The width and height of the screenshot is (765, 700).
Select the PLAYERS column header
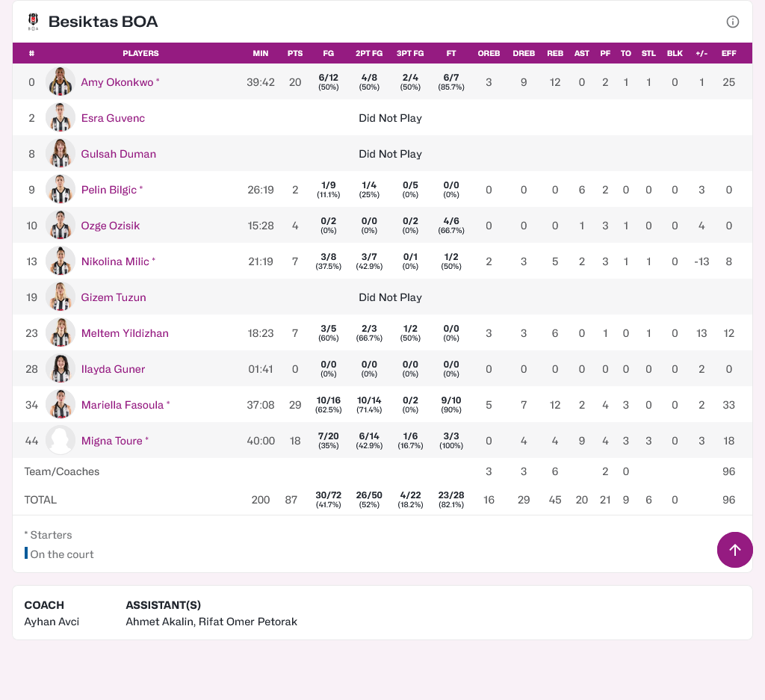click(140, 53)
